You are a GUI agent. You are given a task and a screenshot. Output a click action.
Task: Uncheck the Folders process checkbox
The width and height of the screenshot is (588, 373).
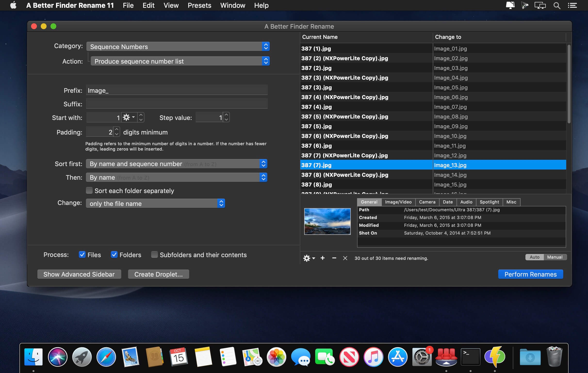114,255
